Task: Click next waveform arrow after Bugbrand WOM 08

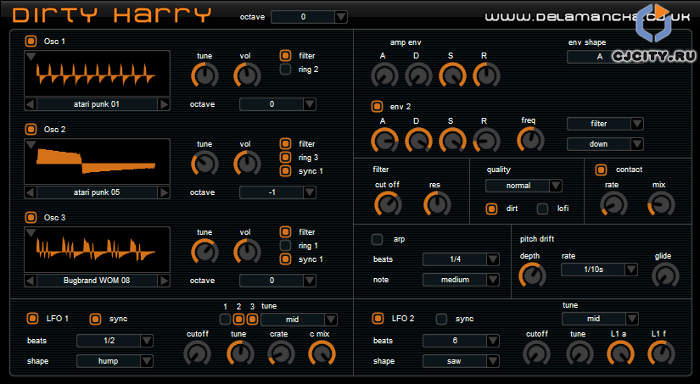Action: pyautogui.click(x=164, y=280)
